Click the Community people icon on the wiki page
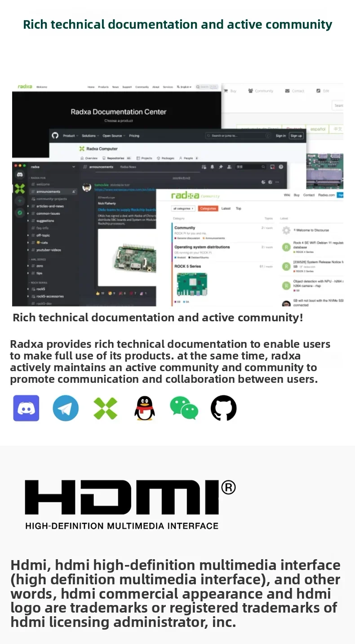Screen dimensions: 355x644 point(250,91)
